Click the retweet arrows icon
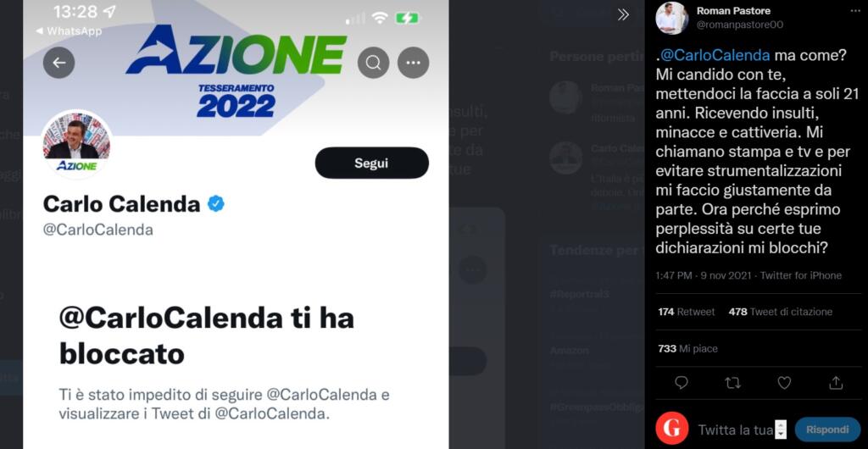 [733, 383]
